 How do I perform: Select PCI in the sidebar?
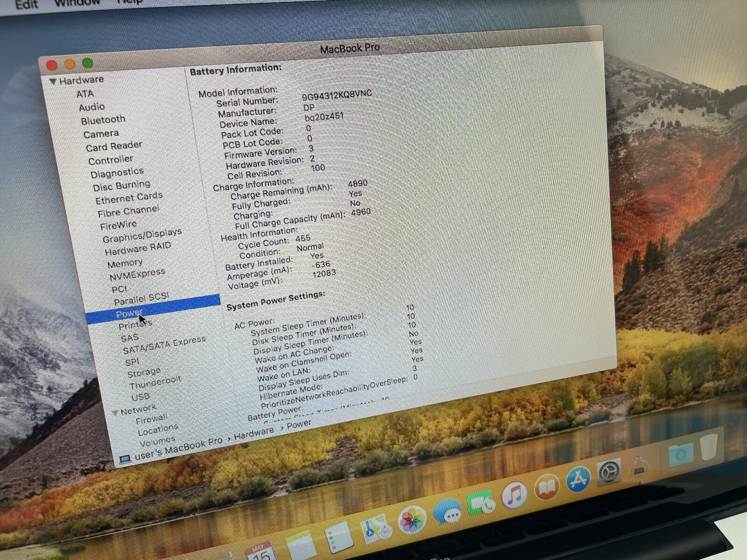pyautogui.click(x=119, y=289)
